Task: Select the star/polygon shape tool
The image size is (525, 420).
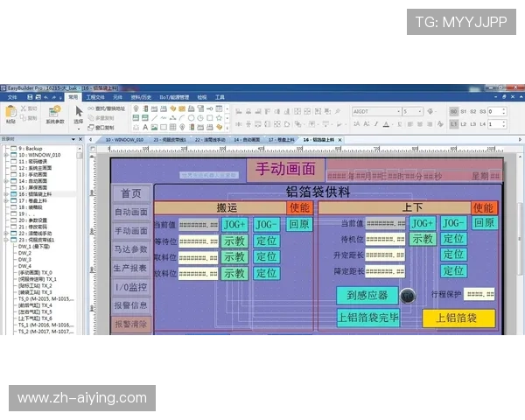Action: [x=219, y=118]
